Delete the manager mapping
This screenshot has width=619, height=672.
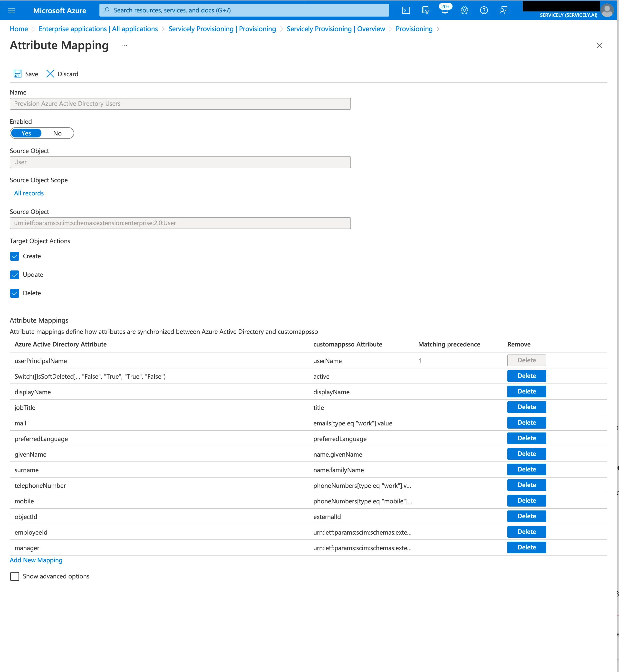pos(527,547)
